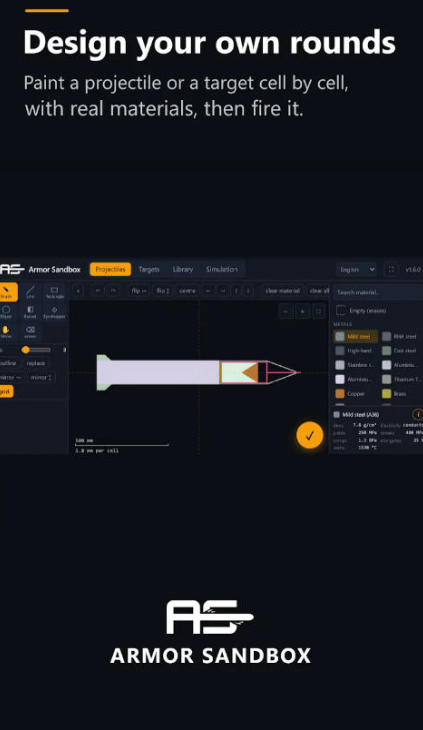Toggle the outline brush option

[x=8, y=363]
